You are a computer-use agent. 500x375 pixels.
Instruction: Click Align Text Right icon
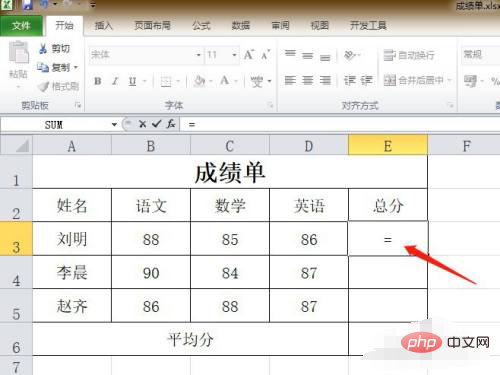point(325,80)
